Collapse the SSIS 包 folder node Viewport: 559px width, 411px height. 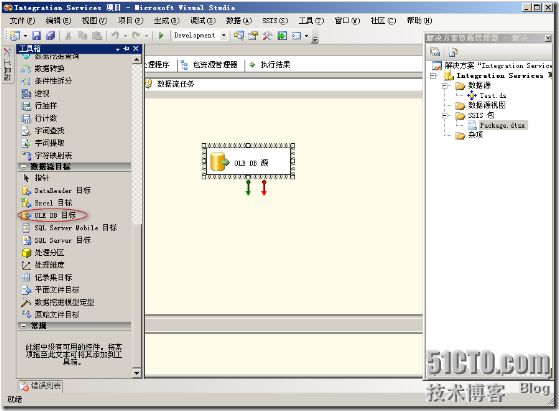click(445, 115)
